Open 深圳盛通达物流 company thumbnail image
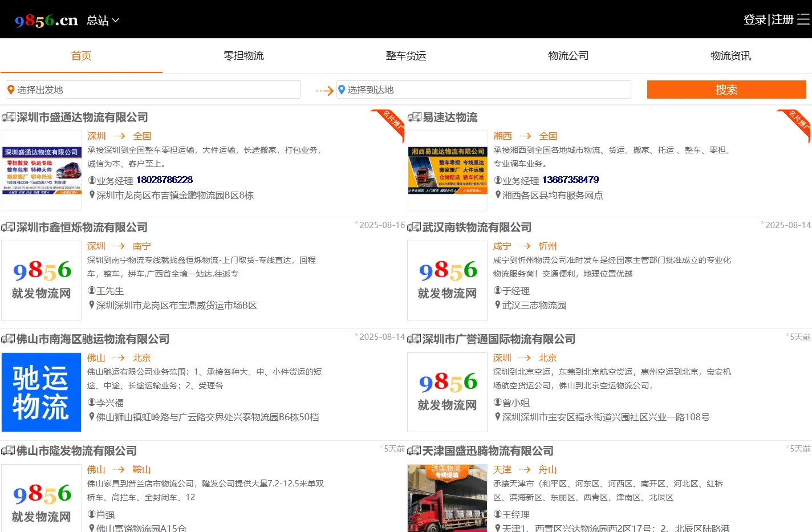Viewport: 812px width, 532px height. tap(42, 170)
